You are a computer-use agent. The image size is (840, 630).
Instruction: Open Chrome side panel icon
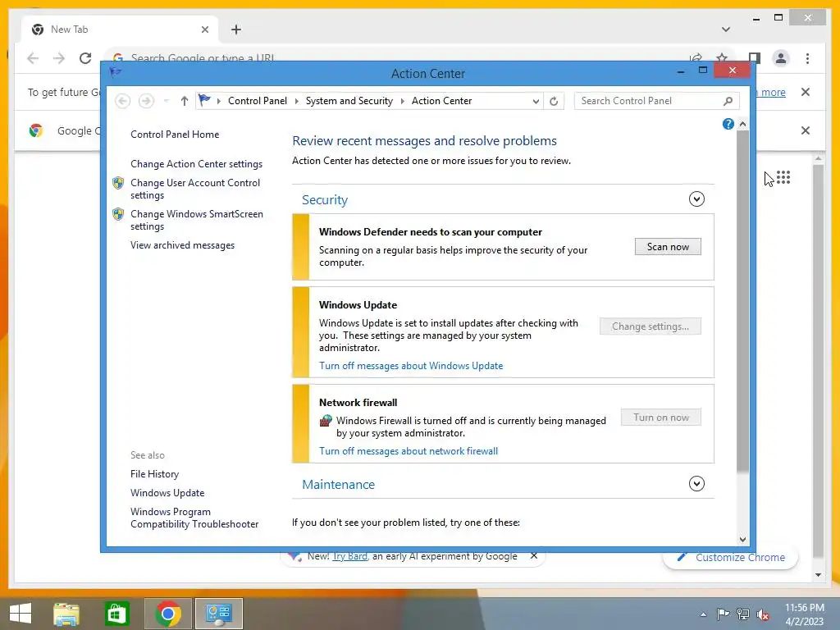coord(755,58)
